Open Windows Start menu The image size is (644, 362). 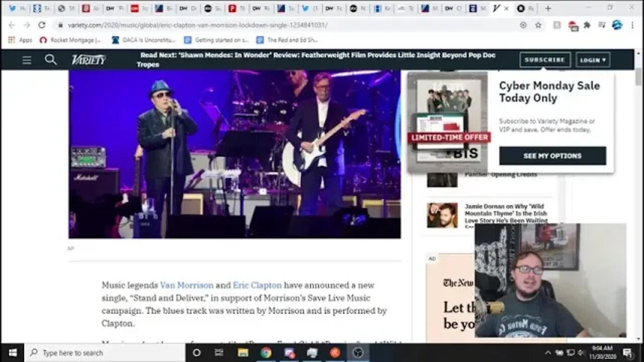[x=12, y=352]
